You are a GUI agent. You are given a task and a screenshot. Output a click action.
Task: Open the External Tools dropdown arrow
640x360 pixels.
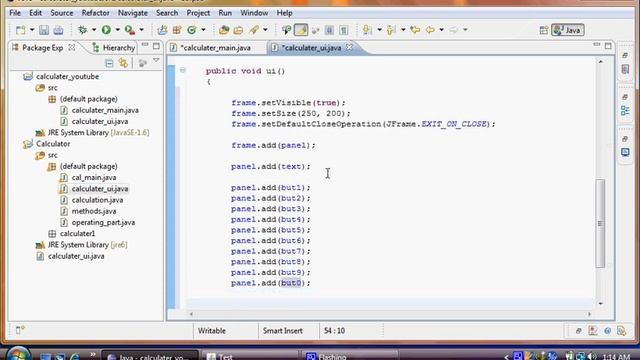coord(142,30)
